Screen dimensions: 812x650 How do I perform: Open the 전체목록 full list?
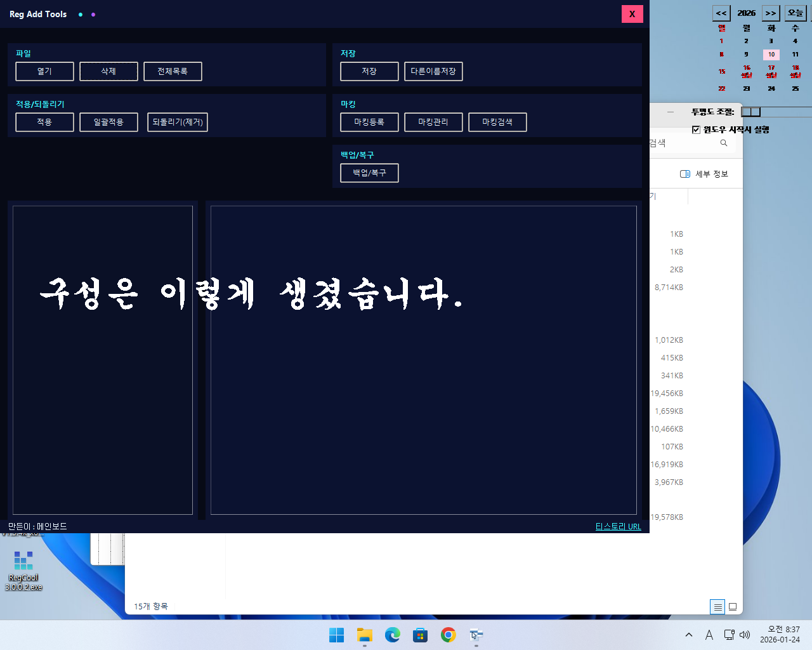click(173, 71)
